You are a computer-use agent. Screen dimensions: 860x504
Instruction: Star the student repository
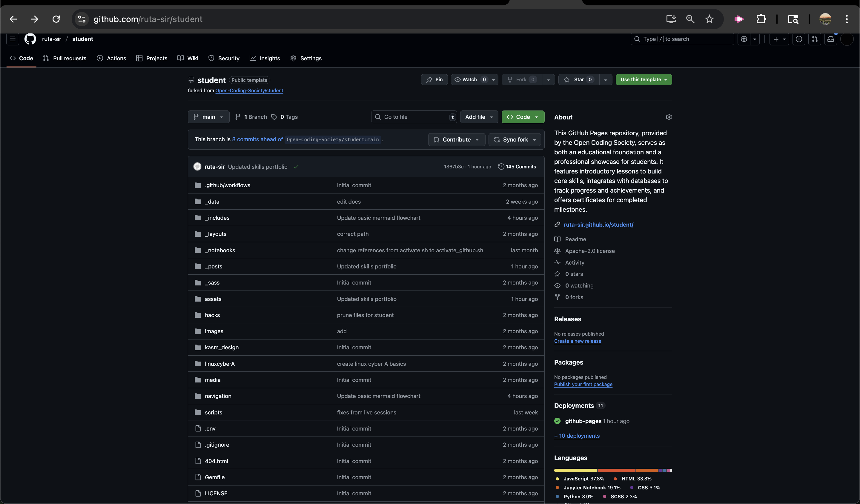579,79
